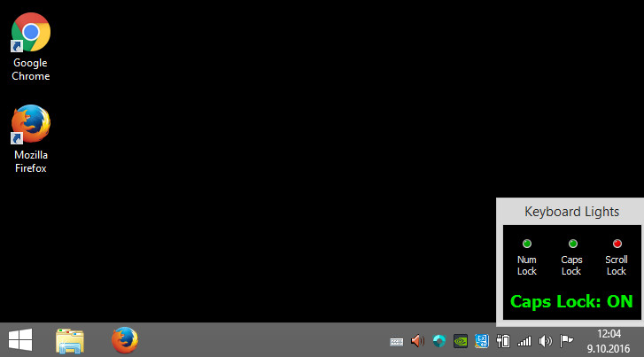The image size is (644, 357).
Task: Click the red speaker tray icon
Action: tap(417, 341)
